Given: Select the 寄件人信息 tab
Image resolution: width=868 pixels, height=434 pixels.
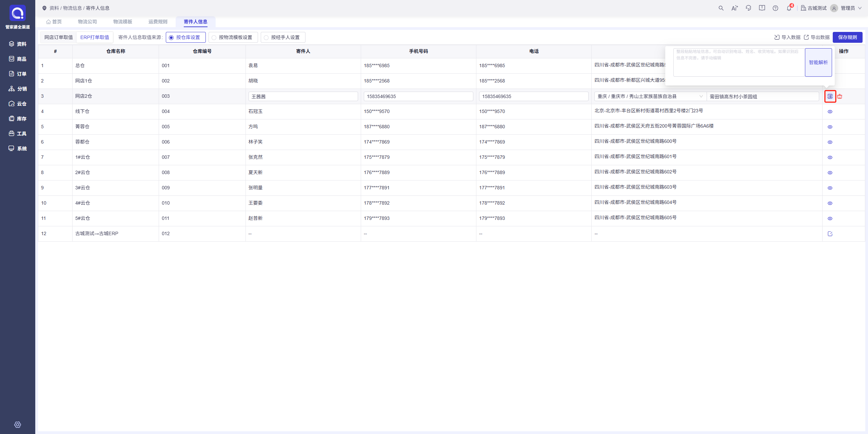Looking at the screenshot, I should tap(196, 22).
